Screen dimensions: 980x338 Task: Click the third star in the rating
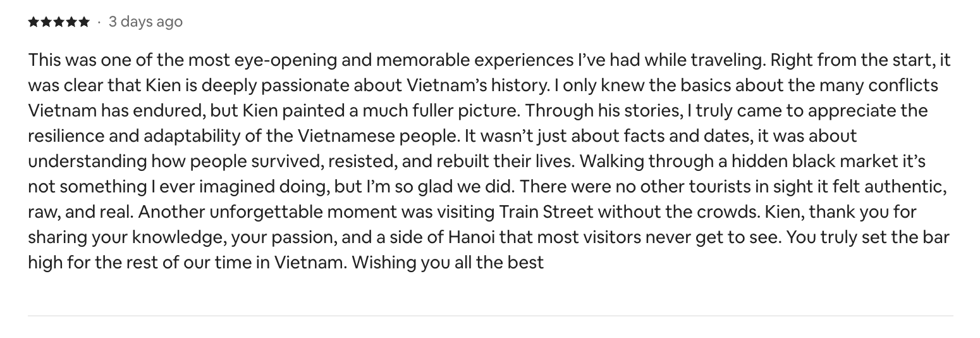(x=59, y=22)
